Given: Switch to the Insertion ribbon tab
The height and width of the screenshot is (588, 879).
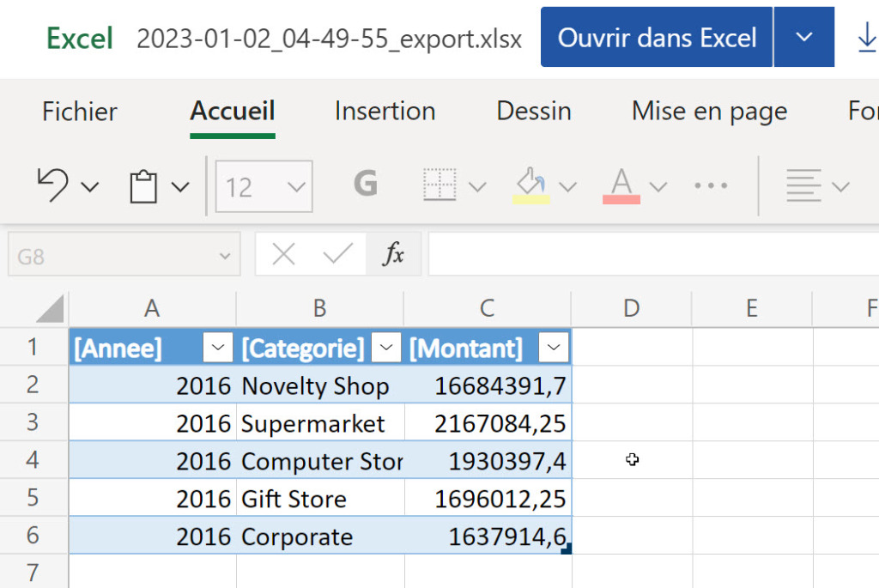Looking at the screenshot, I should pyautogui.click(x=384, y=111).
